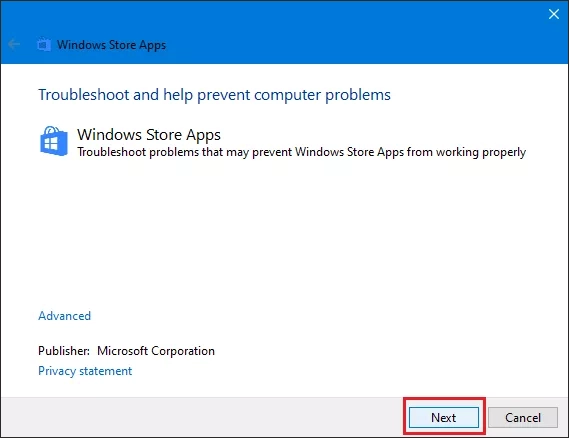569x438 pixels.
Task: Click the handle of the Store bag icon
Action: tap(51, 130)
